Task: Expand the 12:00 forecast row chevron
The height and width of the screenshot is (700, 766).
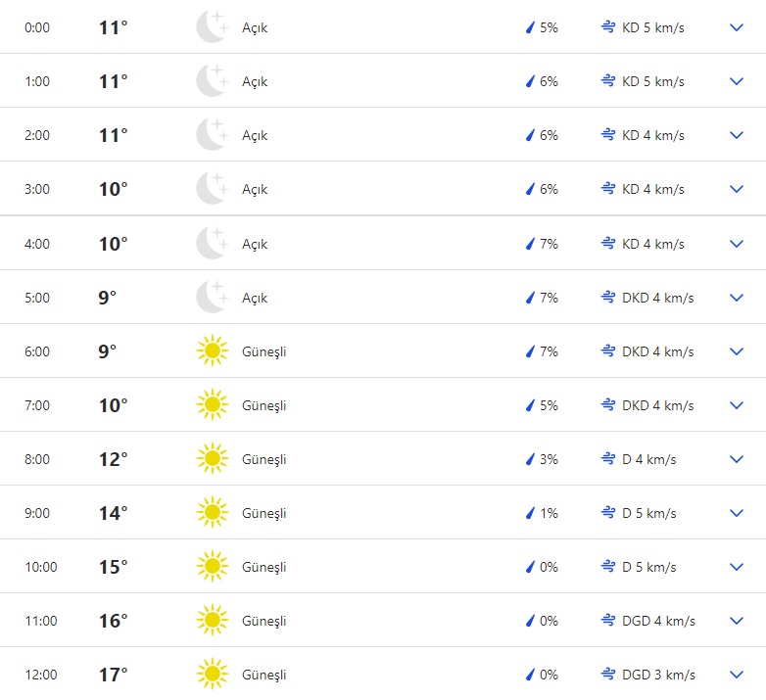Action: [x=737, y=675]
